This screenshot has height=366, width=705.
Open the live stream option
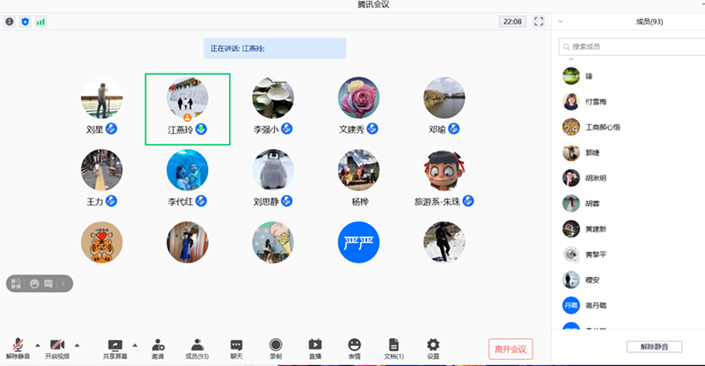click(315, 348)
